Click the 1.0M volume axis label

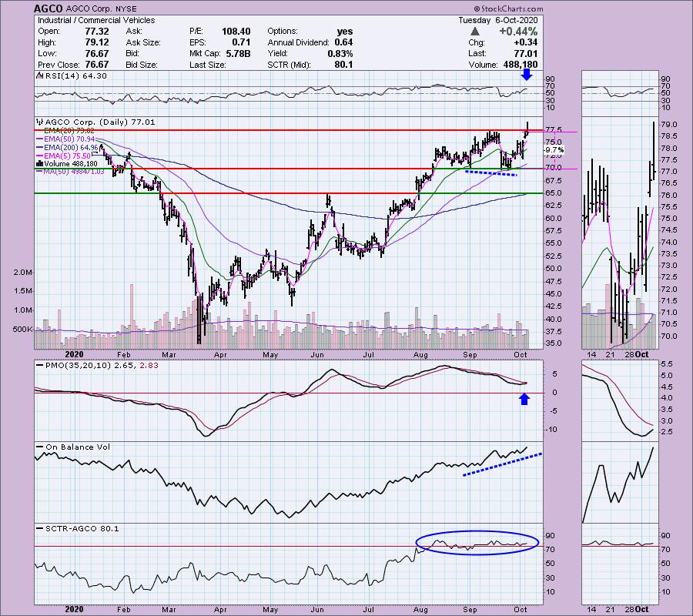point(22,310)
